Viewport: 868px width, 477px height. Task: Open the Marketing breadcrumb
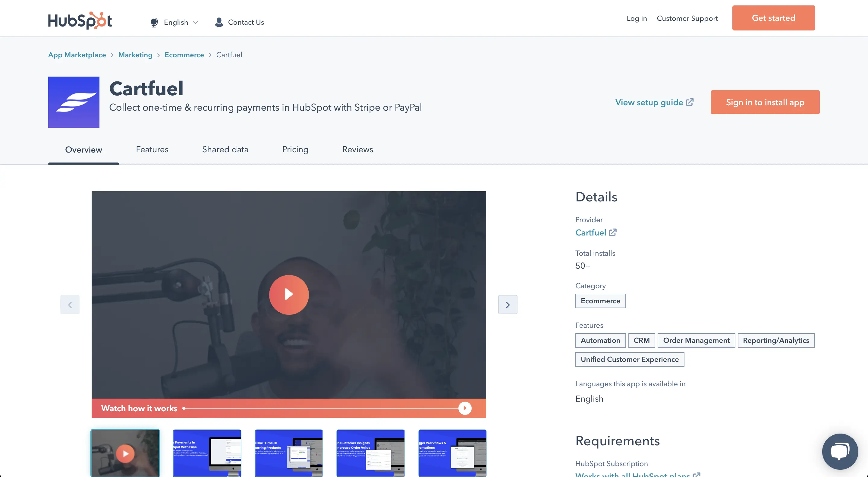[x=135, y=55]
